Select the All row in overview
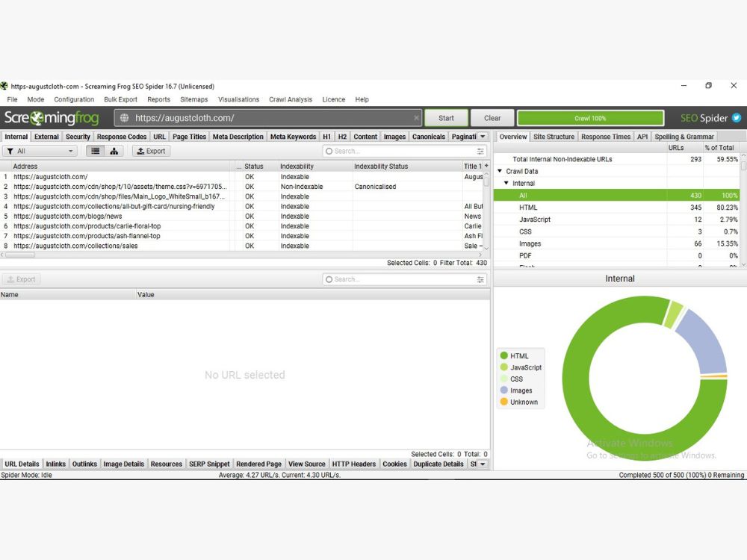The width and height of the screenshot is (747, 560). [x=616, y=195]
